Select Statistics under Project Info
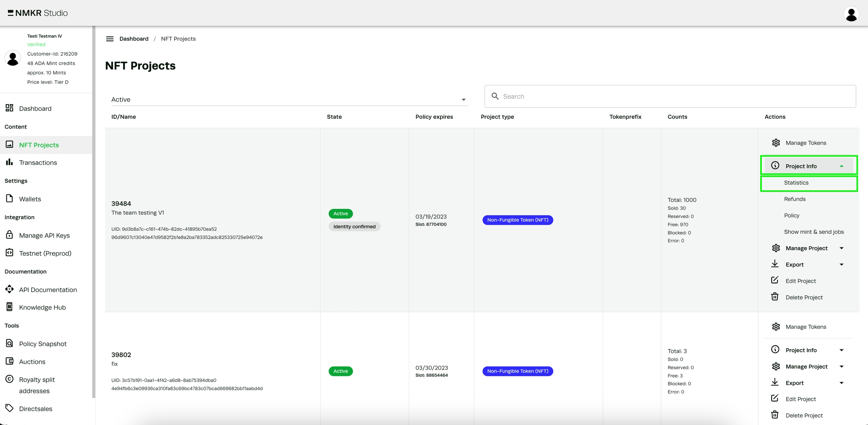This screenshot has height=425, width=868. (x=796, y=183)
